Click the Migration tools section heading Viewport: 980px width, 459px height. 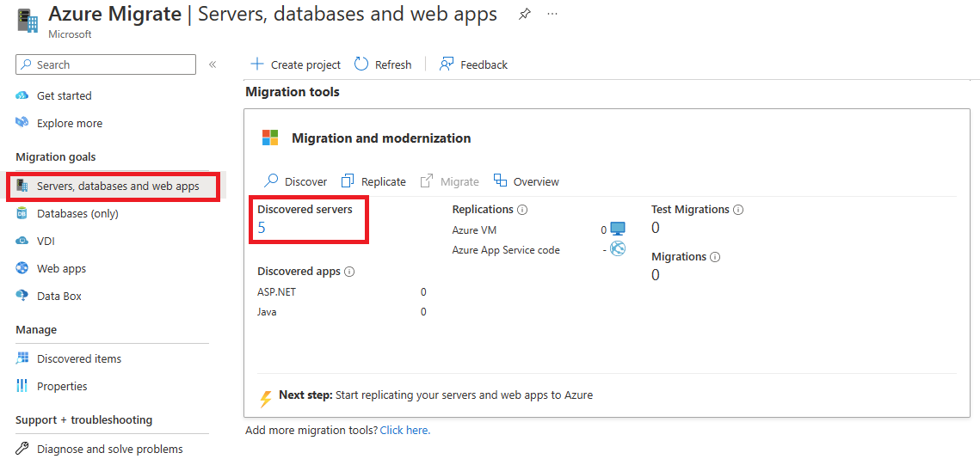coord(293,92)
